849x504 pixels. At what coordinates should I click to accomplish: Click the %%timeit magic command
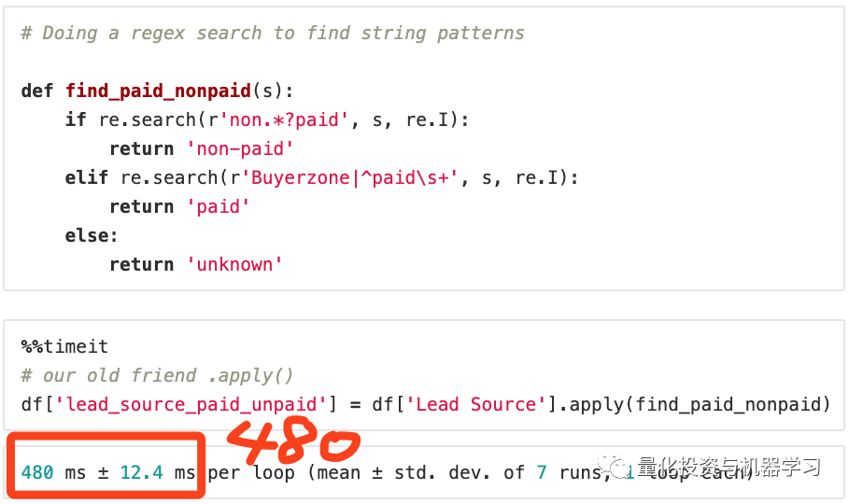(64, 346)
